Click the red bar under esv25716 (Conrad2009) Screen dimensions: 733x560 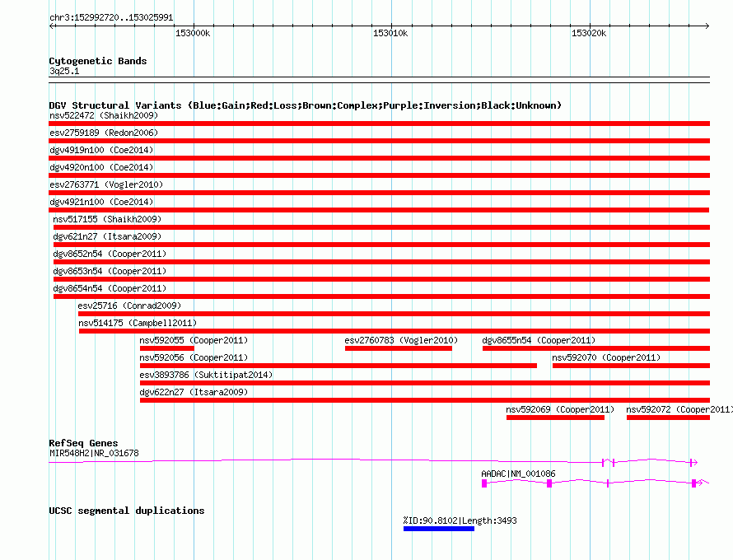tap(394, 314)
